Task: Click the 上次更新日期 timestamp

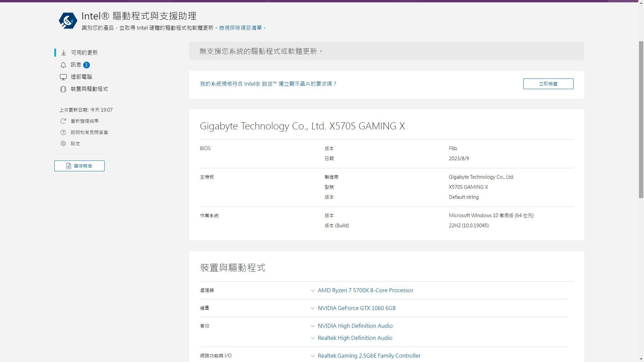Action: click(x=86, y=110)
